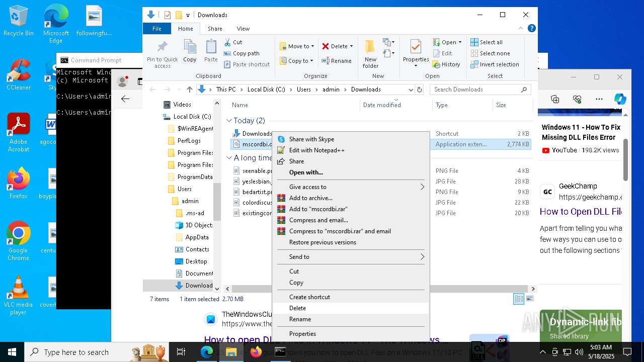Open the notification center on the taskbar
644x362 pixels.
627,352
